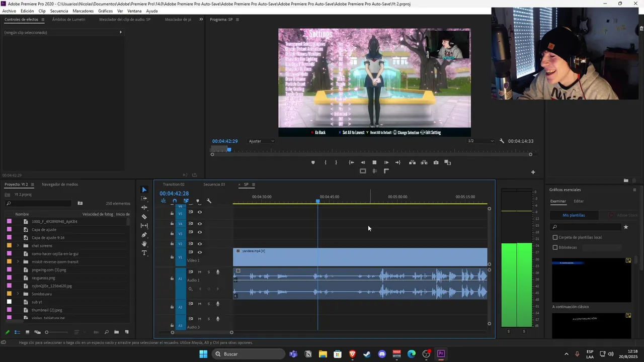Toggle insert sequences as nests icon

[163, 201]
